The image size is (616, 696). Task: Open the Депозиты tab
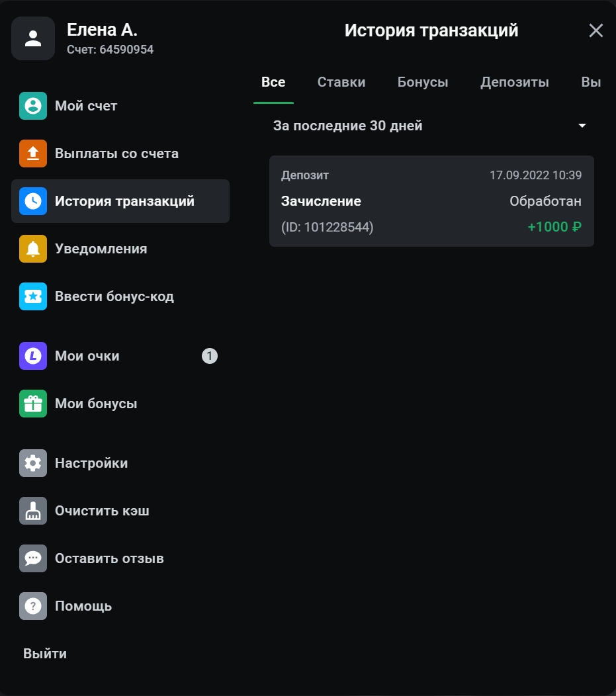pyautogui.click(x=515, y=83)
